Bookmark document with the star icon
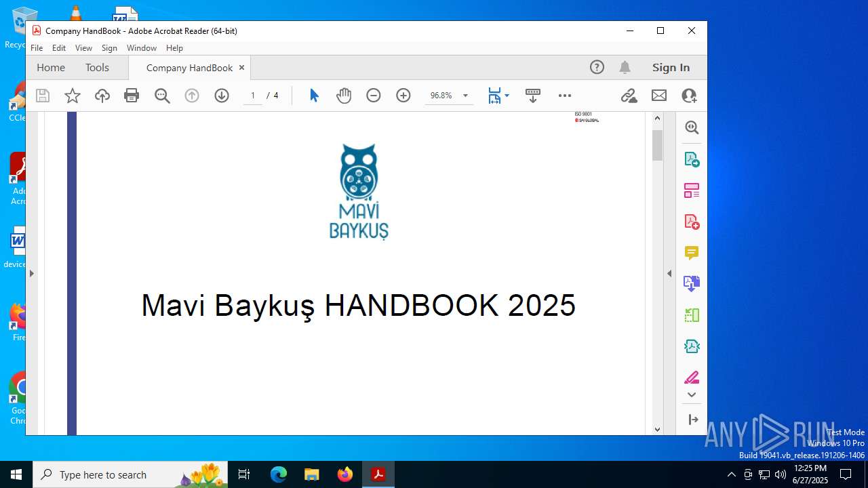Screen dimensions: 868x488 pyautogui.click(x=73, y=96)
